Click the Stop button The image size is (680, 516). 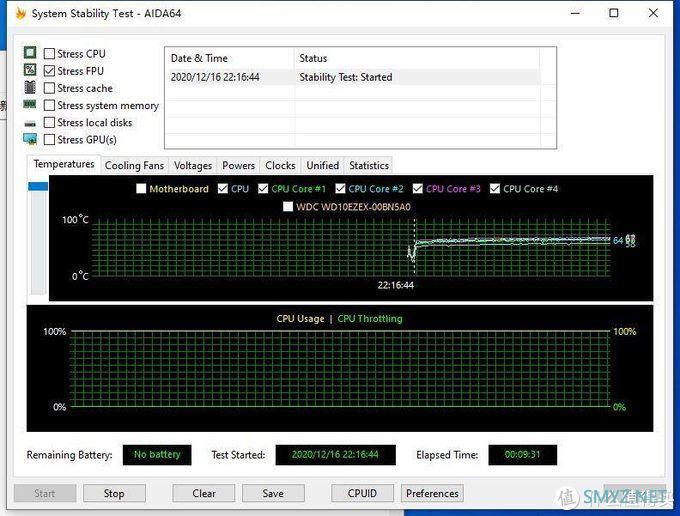(x=114, y=493)
